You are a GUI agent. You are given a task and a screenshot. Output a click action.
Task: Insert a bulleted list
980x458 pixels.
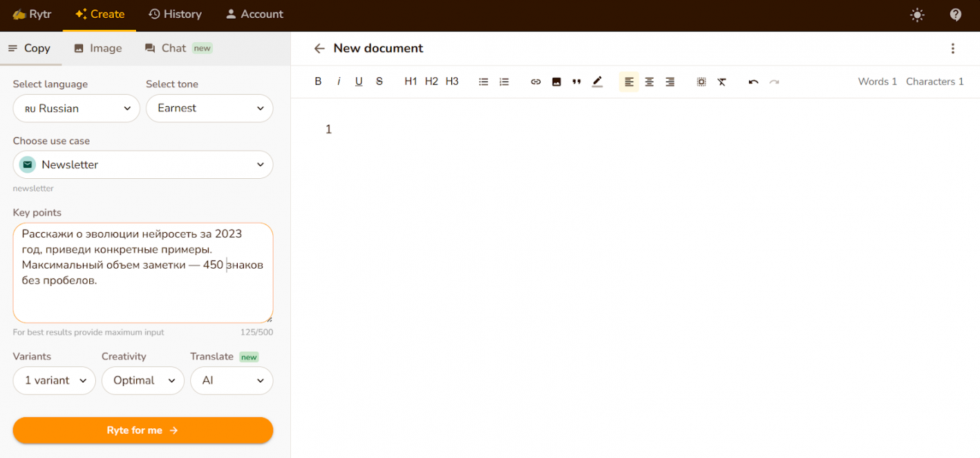484,82
